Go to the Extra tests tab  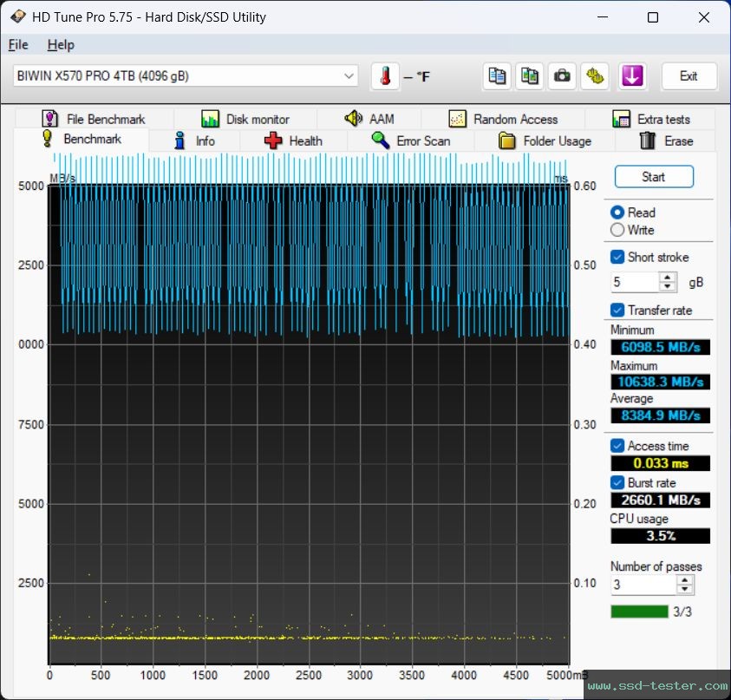(651, 119)
